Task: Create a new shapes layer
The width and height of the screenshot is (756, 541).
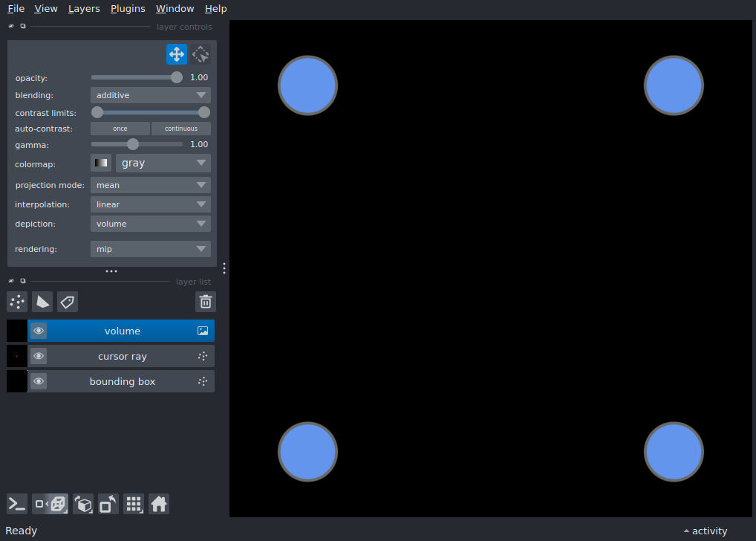Action: point(42,302)
